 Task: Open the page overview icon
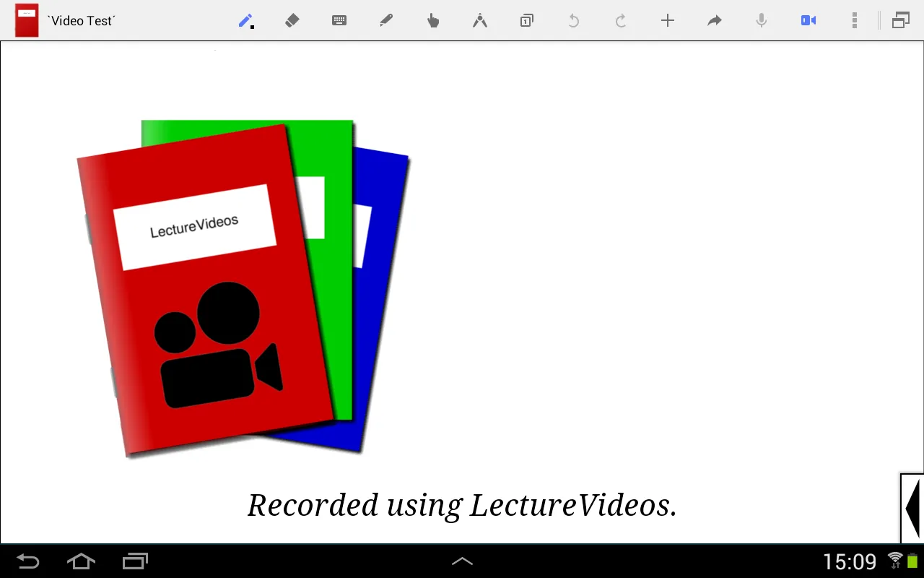pyautogui.click(x=526, y=20)
